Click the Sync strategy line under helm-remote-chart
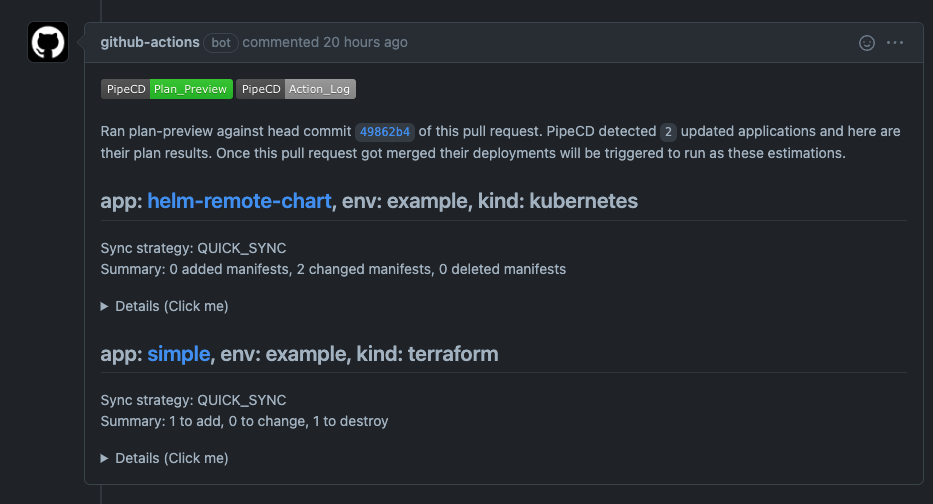933x504 pixels. (187, 248)
